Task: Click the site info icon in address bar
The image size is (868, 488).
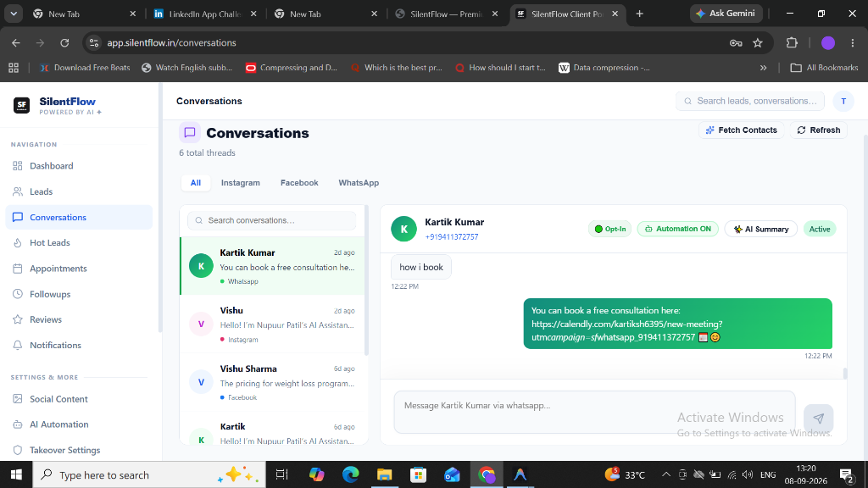Action: pyautogui.click(x=94, y=42)
